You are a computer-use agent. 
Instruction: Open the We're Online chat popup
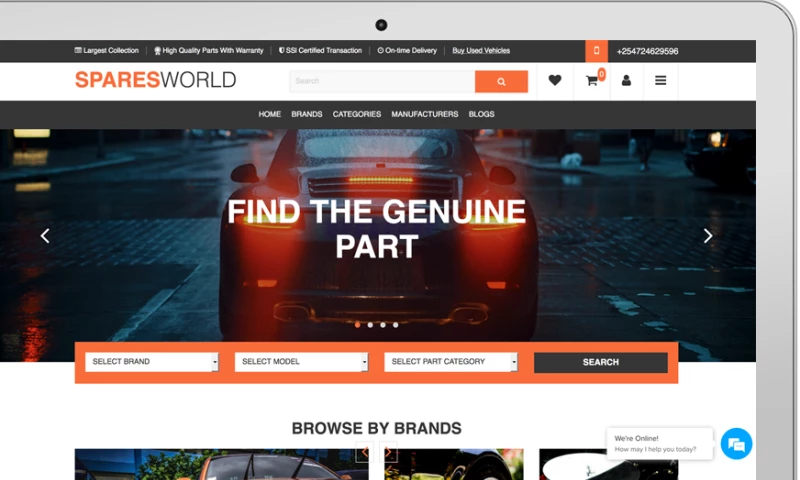pos(660,444)
